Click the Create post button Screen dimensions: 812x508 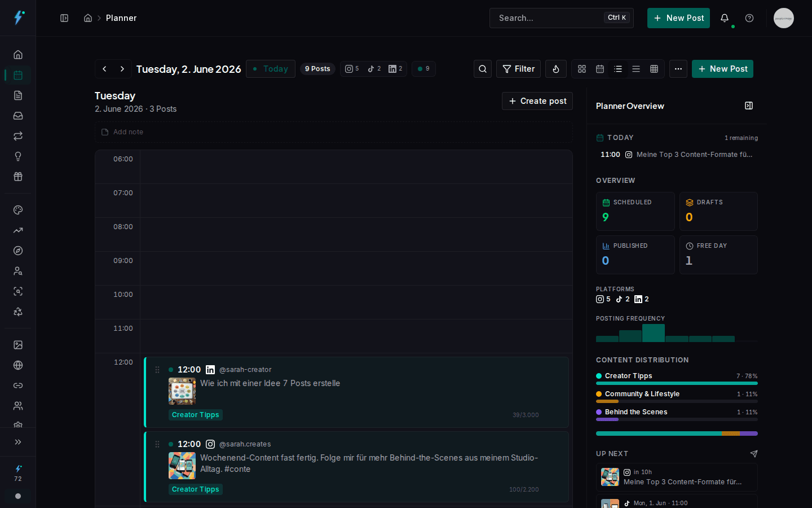537,101
